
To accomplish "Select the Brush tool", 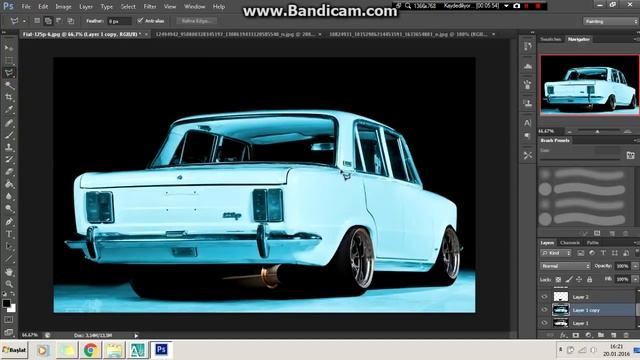I will coord(9,135).
